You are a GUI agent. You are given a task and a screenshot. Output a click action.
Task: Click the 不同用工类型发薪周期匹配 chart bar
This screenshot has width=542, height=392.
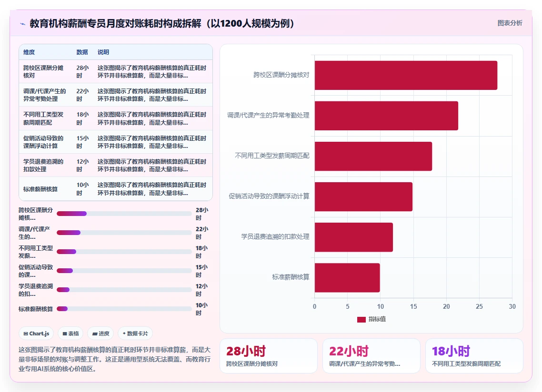(373, 156)
